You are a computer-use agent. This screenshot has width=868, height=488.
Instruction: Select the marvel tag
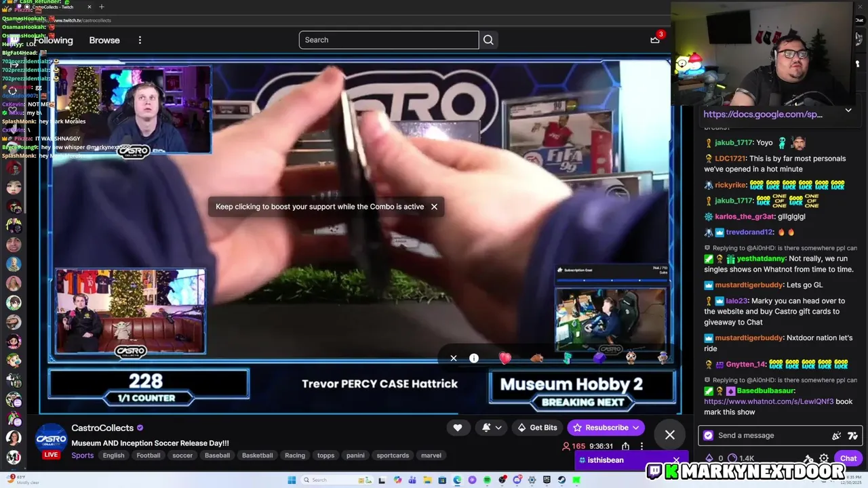[431, 455]
